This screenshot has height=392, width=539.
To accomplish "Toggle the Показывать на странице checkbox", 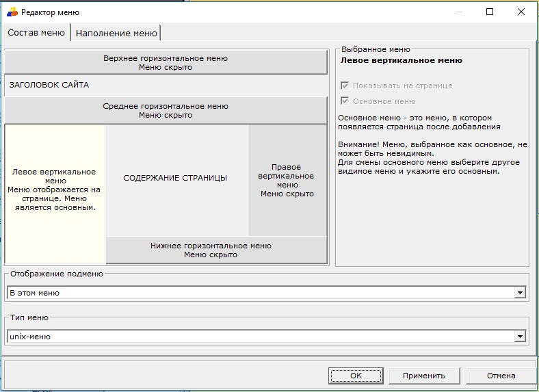I will [x=345, y=86].
